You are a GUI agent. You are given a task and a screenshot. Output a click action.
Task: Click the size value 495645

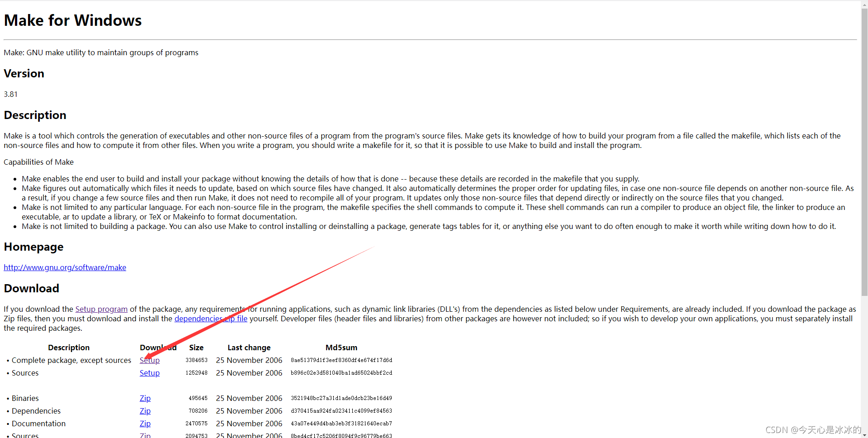(198, 398)
